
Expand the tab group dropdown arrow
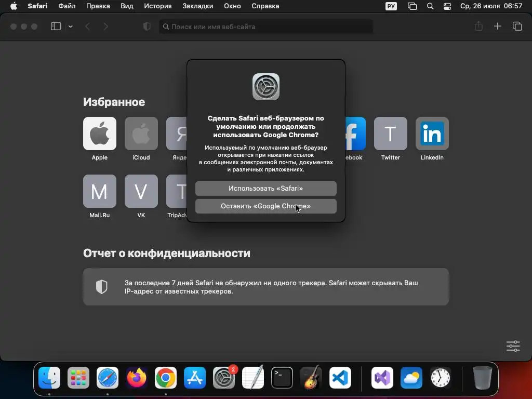(71, 26)
